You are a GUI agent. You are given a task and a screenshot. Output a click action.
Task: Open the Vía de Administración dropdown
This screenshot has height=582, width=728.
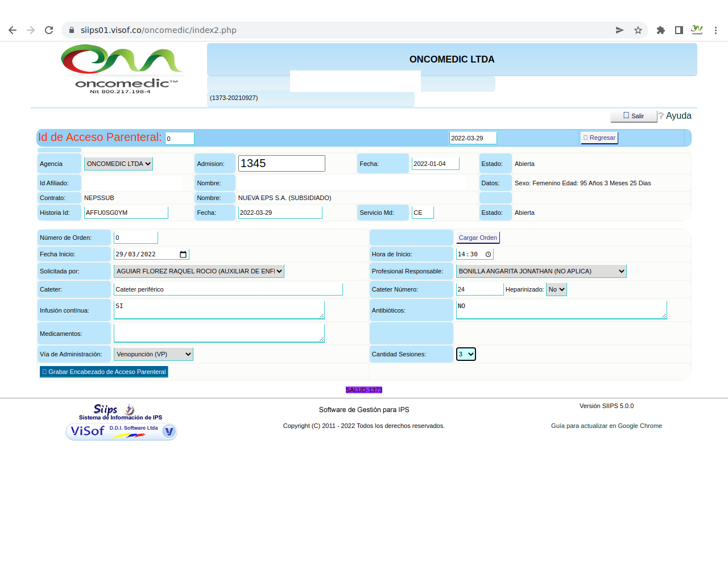click(154, 355)
